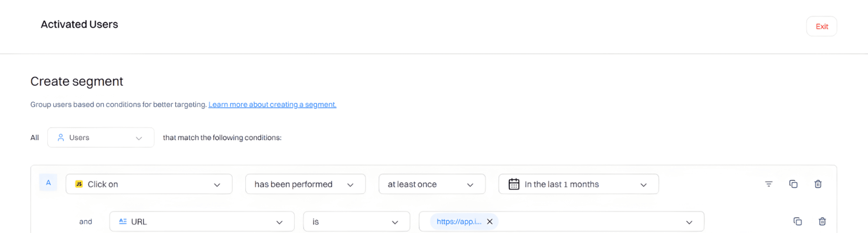Duplicate the URL condition
This screenshot has height=233, width=868.
798,221
